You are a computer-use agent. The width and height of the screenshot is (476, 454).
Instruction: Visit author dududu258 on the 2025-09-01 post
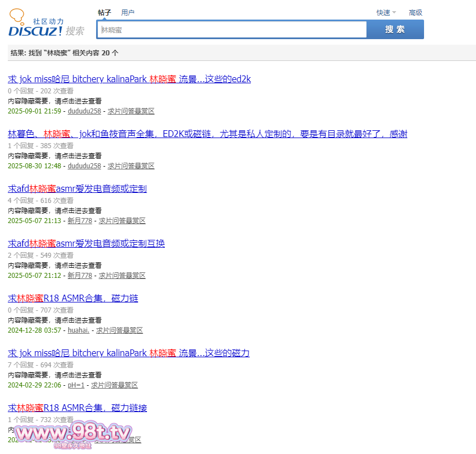click(84, 111)
